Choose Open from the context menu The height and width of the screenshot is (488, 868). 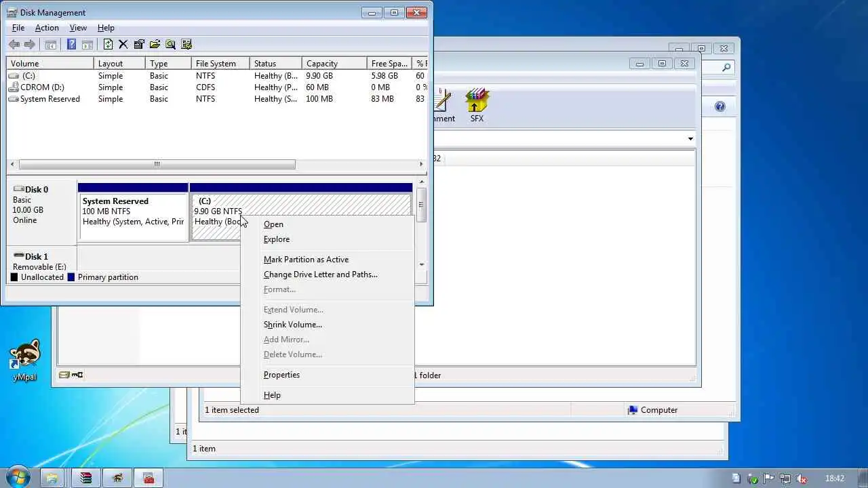[x=328, y=224]
